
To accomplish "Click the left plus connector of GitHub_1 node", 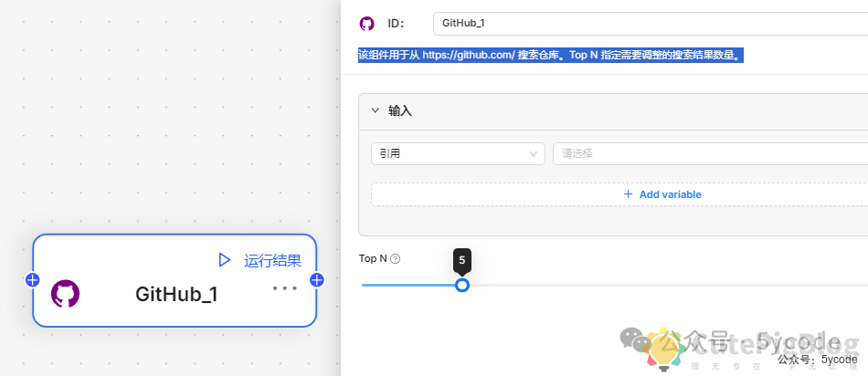I will (33, 280).
